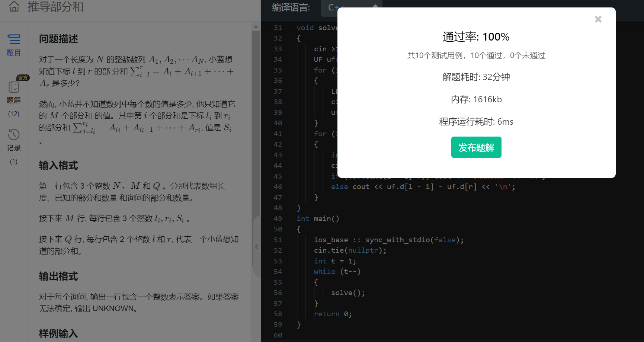Image resolution: width=644 pixels, height=342 pixels.
Task: Place the cursor on code line 51 ios_base
Action: click(x=331, y=240)
